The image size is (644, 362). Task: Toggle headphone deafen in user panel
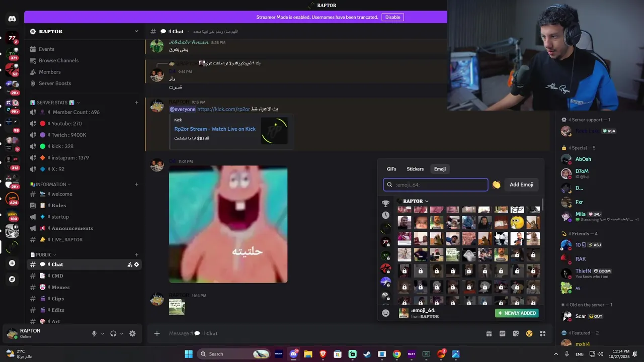pos(113,333)
